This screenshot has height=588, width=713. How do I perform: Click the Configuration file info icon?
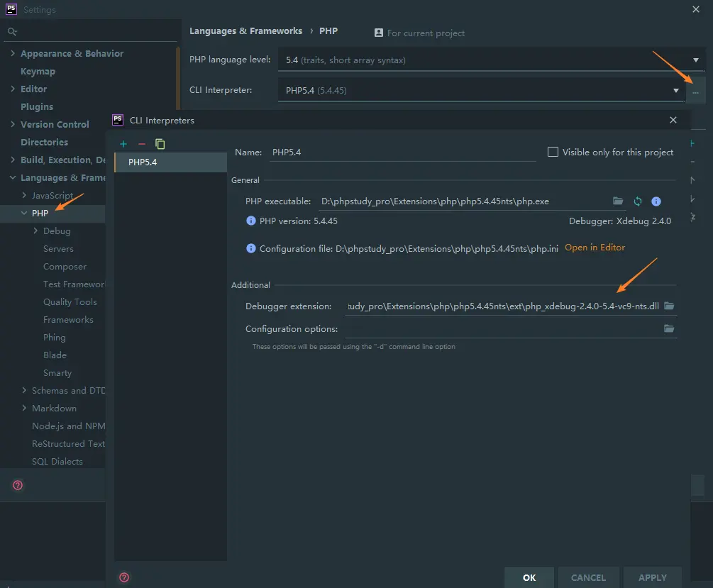coord(250,248)
